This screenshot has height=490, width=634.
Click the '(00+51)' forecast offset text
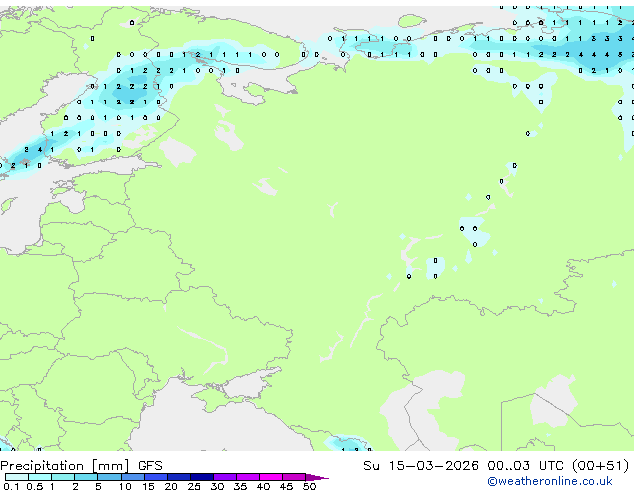tap(600, 466)
